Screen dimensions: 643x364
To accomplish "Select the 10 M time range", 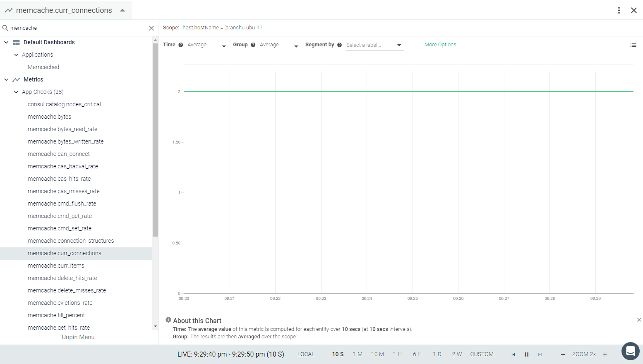I will pos(377,354).
